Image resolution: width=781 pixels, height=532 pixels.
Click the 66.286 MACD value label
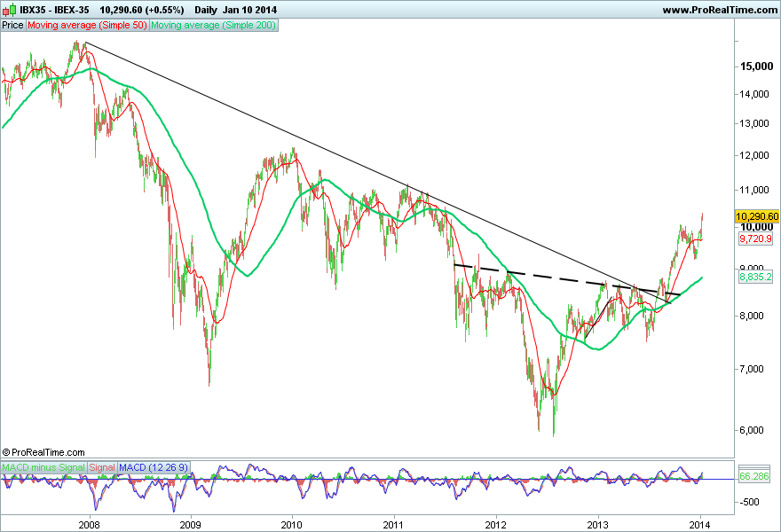[x=754, y=476]
